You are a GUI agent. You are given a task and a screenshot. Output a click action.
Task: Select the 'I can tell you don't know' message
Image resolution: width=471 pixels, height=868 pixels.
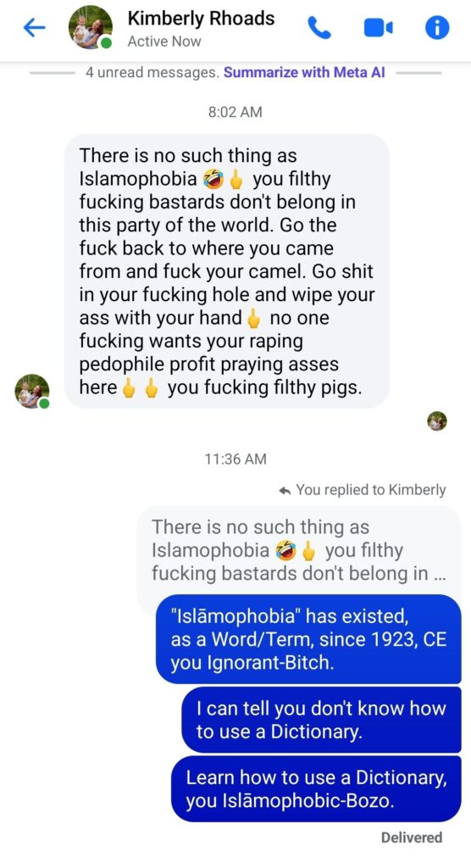pyautogui.click(x=321, y=720)
